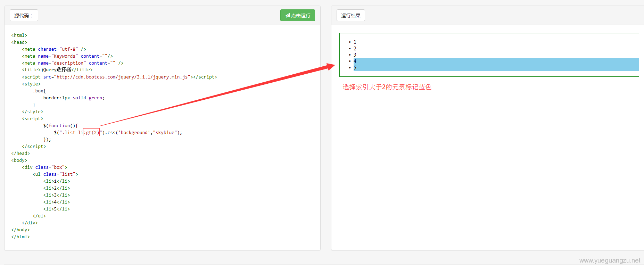The width and height of the screenshot is (644, 265).
Task: Click the :gt(2) selector in code
Action: (x=91, y=132)
